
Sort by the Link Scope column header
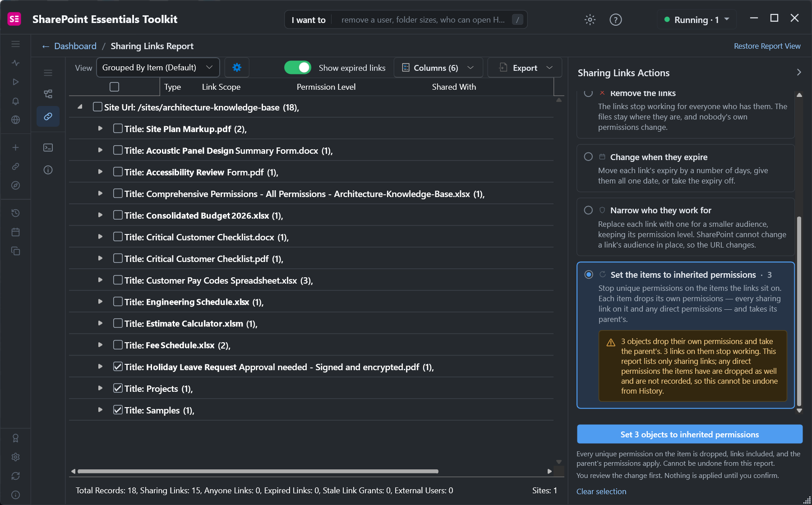tap(221, 87)
